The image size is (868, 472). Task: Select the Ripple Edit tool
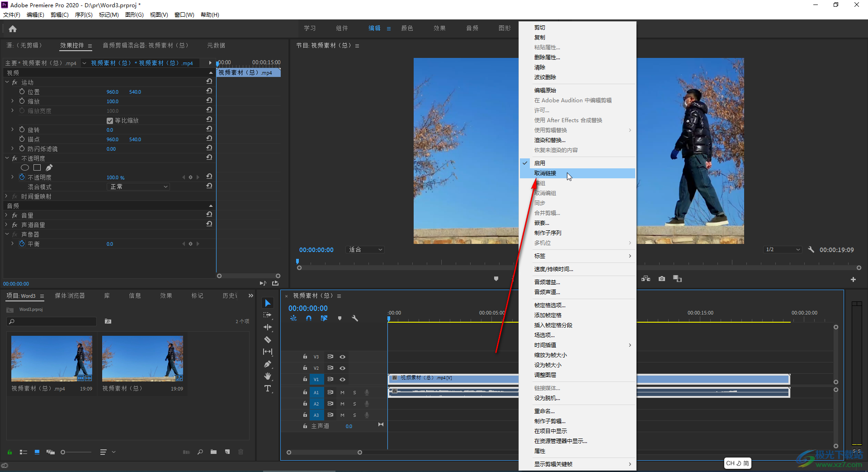click(x=268, y=327)
